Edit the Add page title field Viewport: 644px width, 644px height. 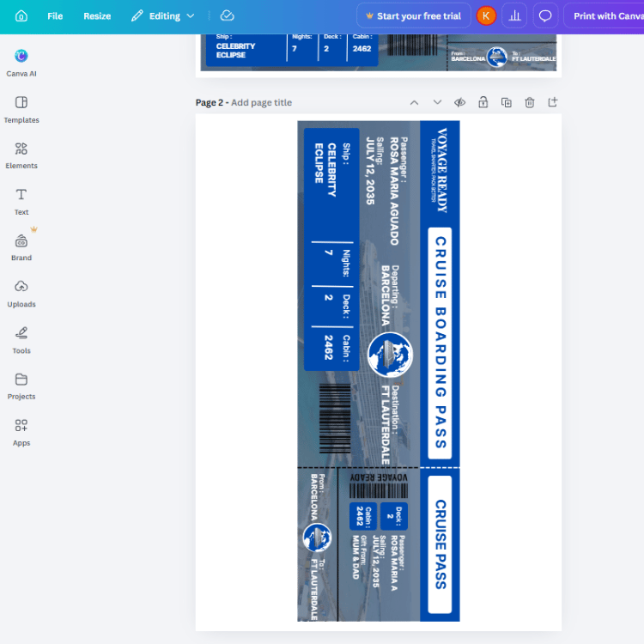click(x=261, y=103)
